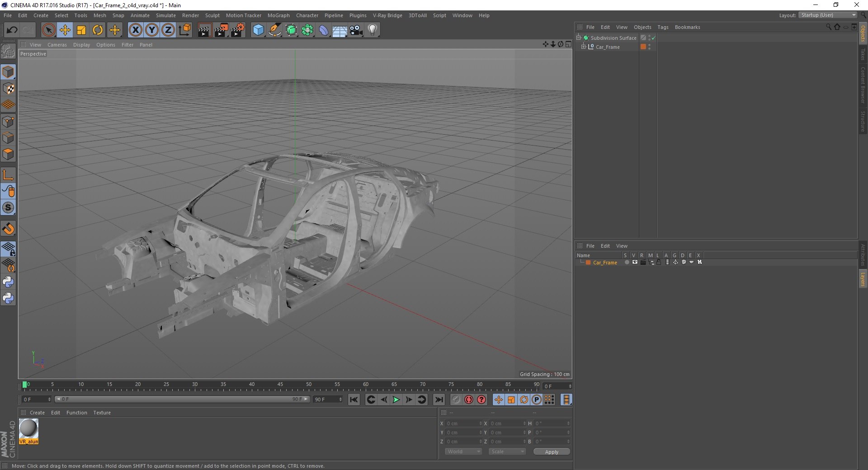Add a Light object
868x470 pixels.
(373, 30)
